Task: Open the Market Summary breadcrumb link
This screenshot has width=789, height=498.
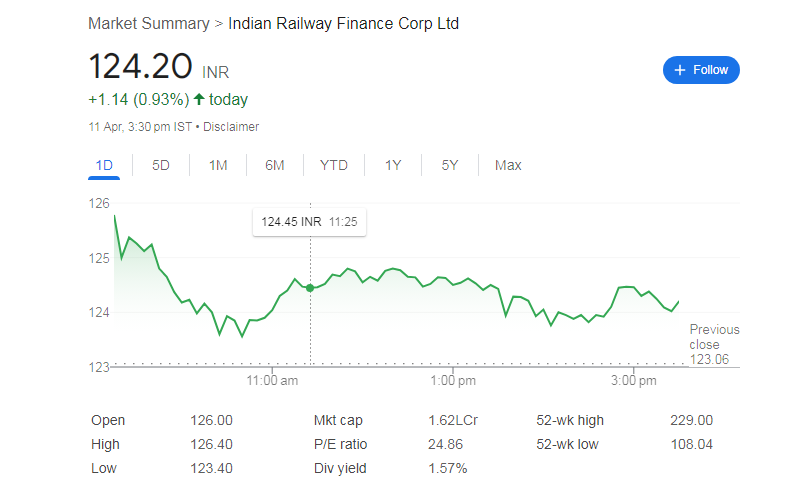Action: tap(149, 23)
